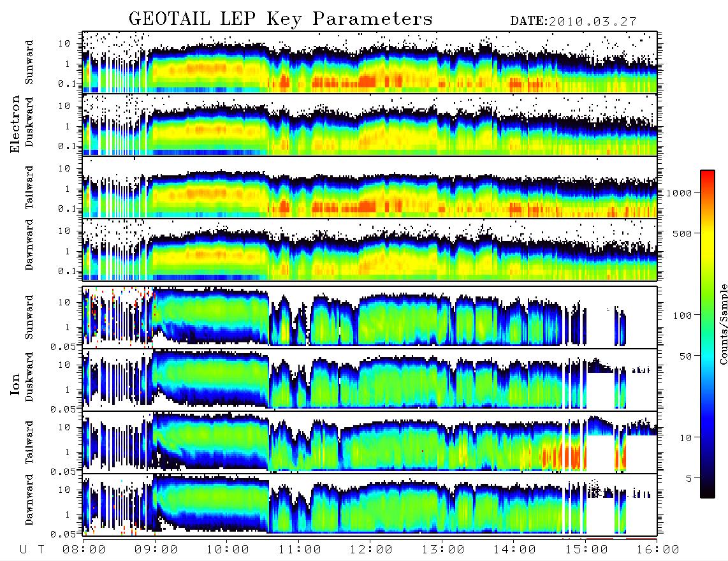The width and height of the screenshot is (728, 561).
Task: Click the Electron Dawnward spectrogram panel
Action: (x=370, y=250)
